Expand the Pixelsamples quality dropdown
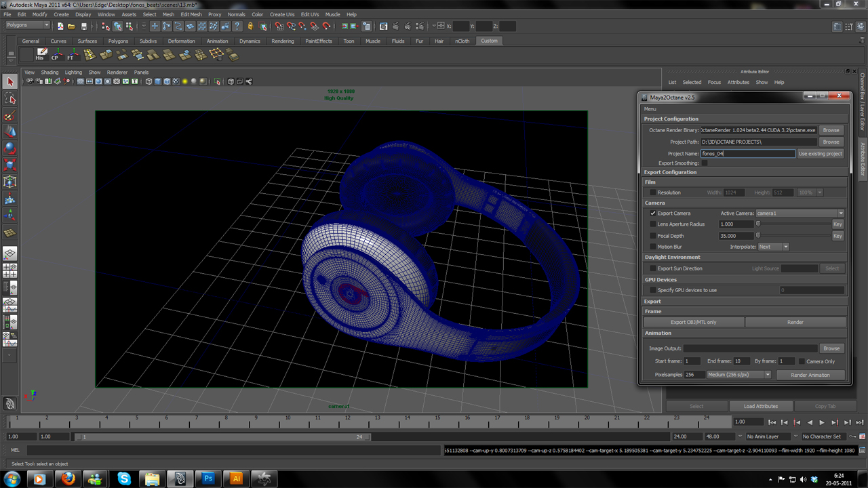Viewport: 868px width, 488px height. tap(738, 375)
